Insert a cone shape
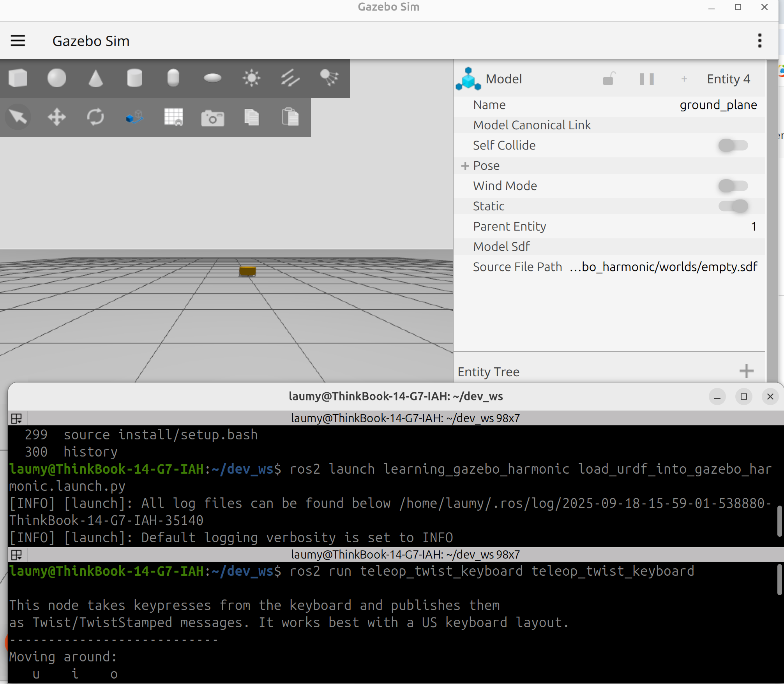The width and height of the screenshot is (784, 684). click(x=95, y=78)
